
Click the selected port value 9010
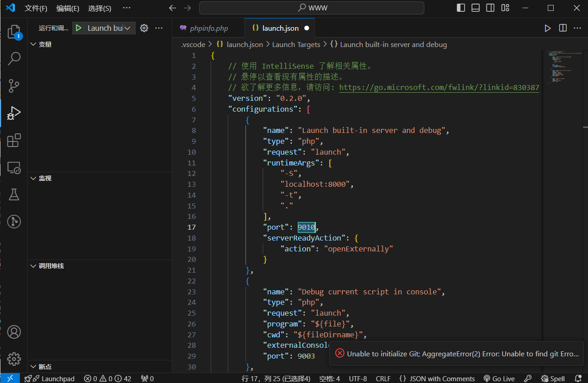(x=306, y=227)
